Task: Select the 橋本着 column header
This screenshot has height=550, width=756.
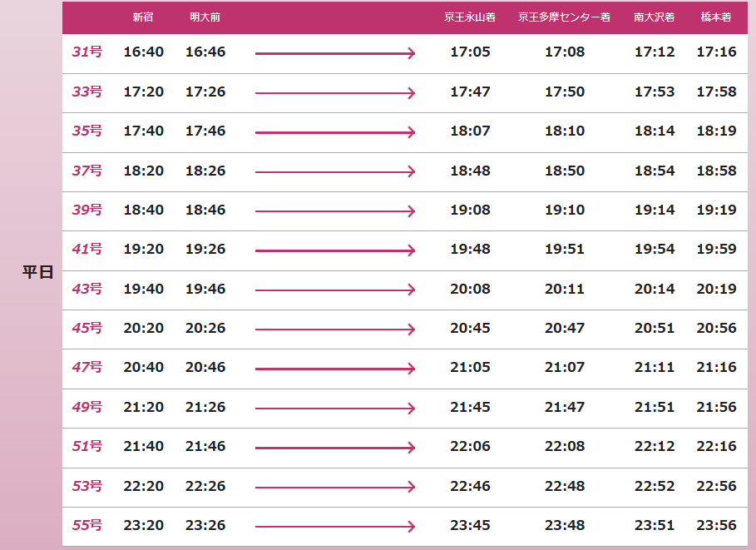Action: coord(716,17)
